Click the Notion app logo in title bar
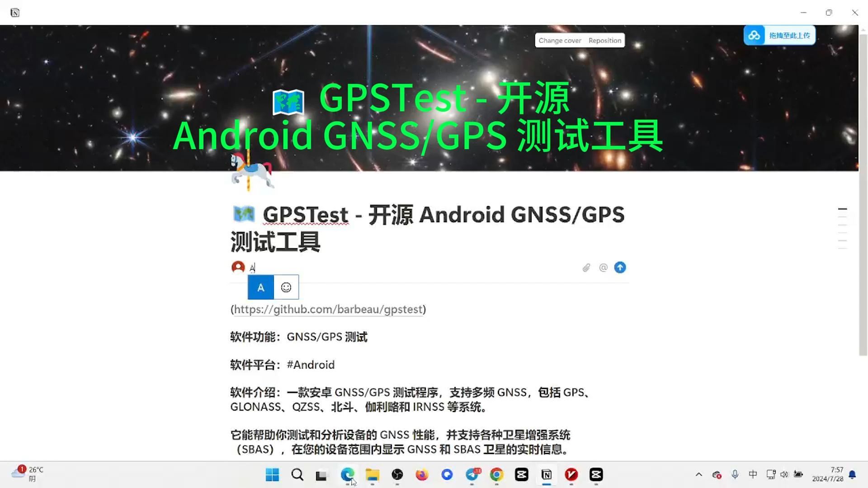Image resolution: width=868 pixels, height=488 pixels. (15, 13)
